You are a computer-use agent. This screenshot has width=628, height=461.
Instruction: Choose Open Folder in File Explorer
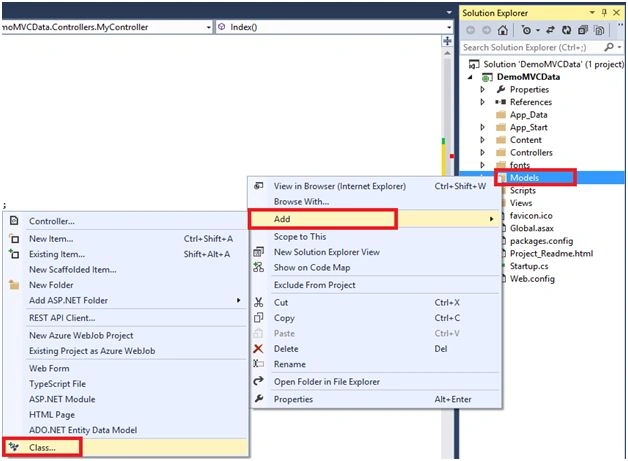point(376,382)
